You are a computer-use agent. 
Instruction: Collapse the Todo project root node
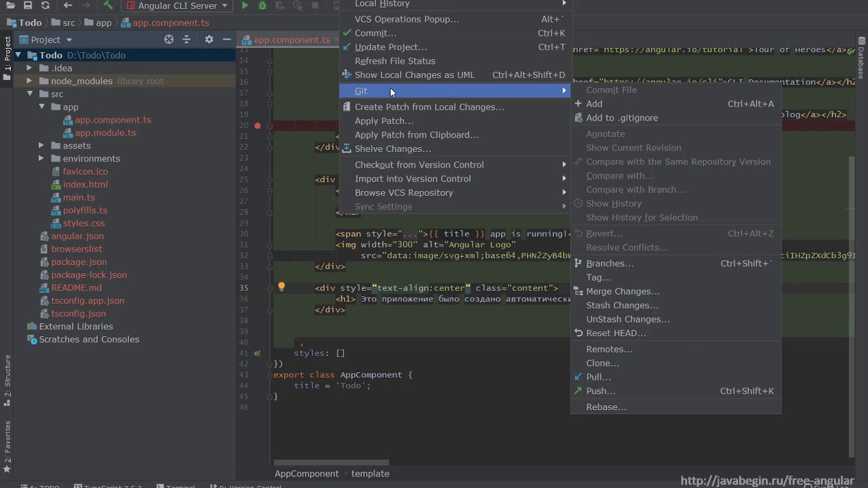coord(18,55)
